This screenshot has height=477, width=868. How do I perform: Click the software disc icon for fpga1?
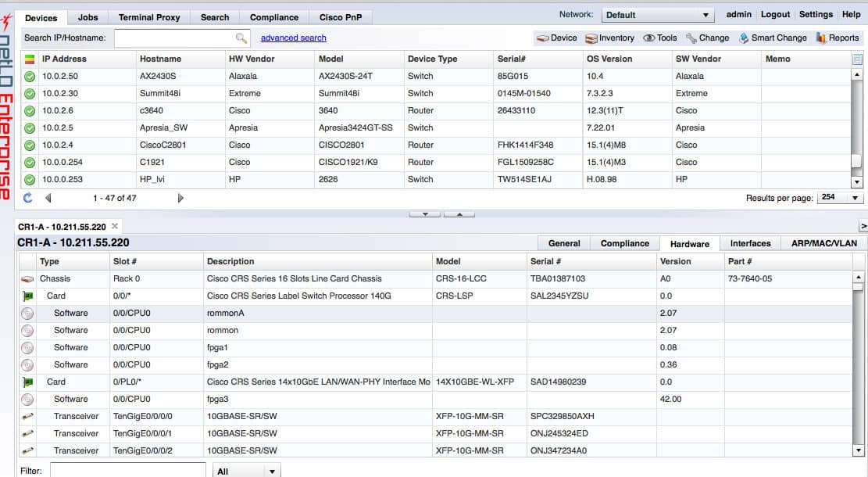(x=27, y=348)
